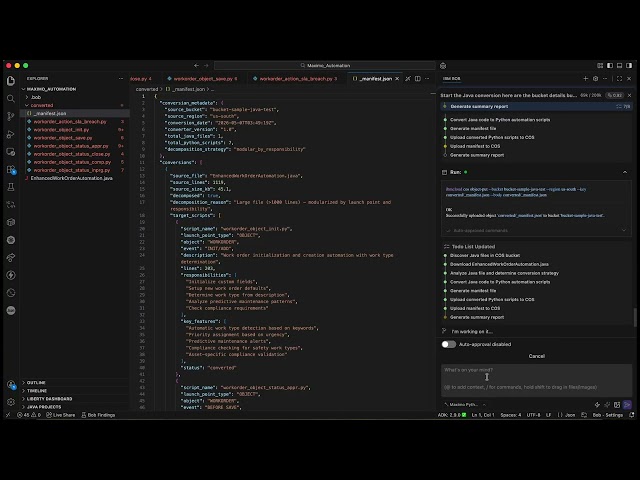Click the chat input field

click(x=536, y=380)
